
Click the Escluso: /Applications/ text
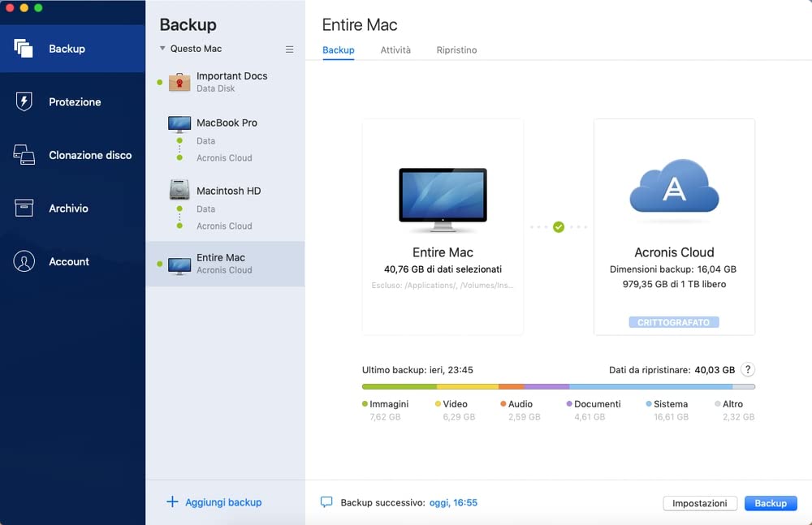[x=443, y=286]
